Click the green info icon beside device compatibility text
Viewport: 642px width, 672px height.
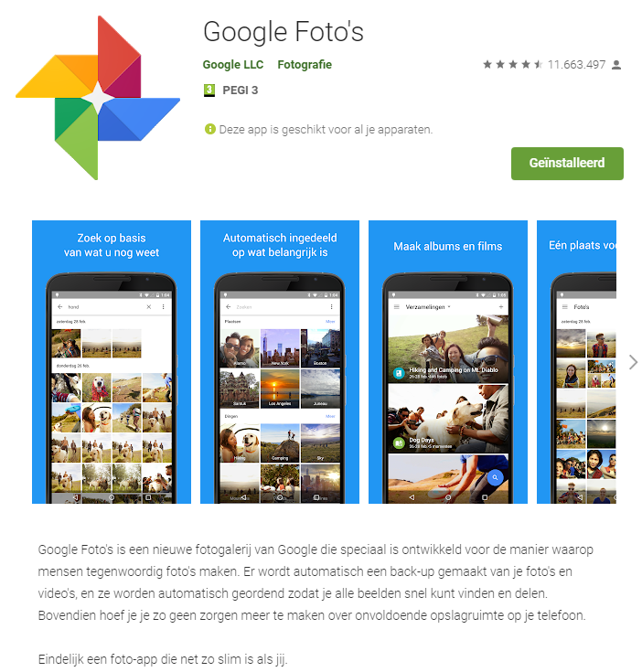click(x=210, y=129)
